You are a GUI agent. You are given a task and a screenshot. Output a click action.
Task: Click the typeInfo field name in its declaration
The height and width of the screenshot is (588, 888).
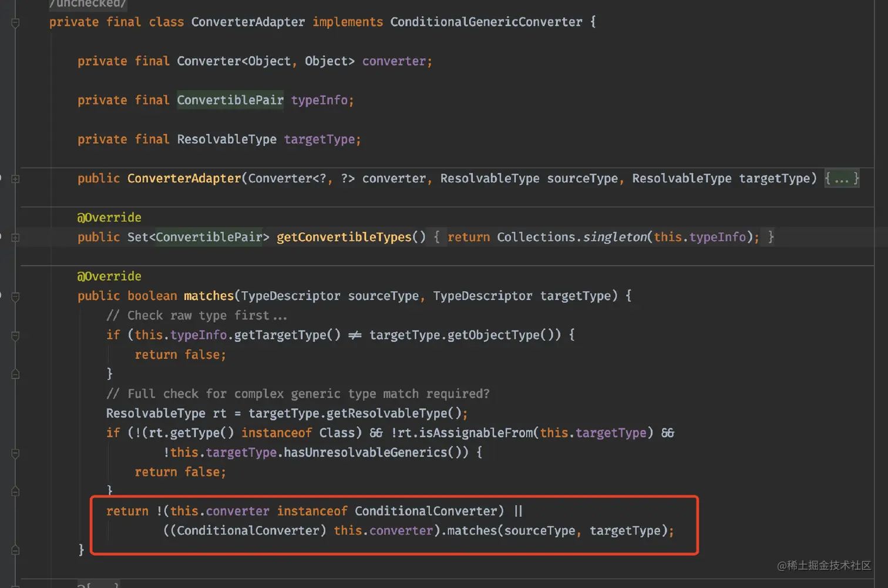319,100
